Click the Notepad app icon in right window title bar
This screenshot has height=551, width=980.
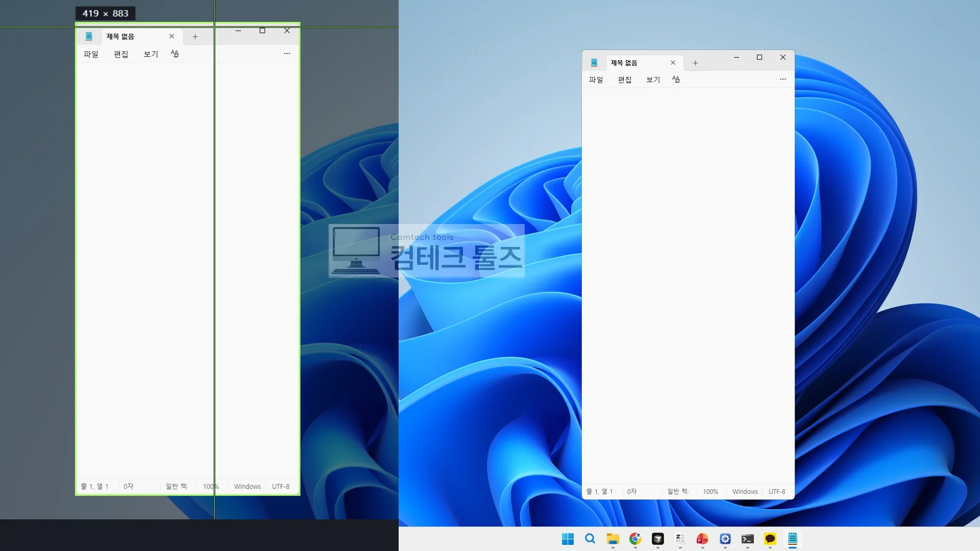click(594, 63)
